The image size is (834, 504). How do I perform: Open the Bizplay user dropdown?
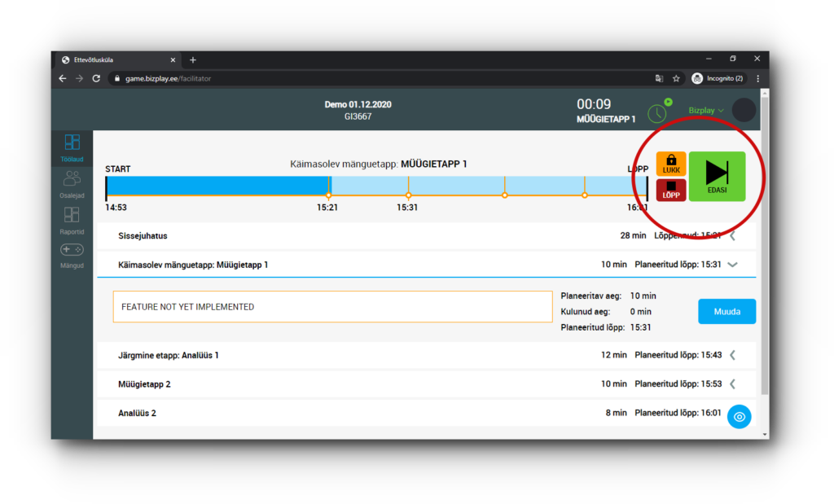705,110
